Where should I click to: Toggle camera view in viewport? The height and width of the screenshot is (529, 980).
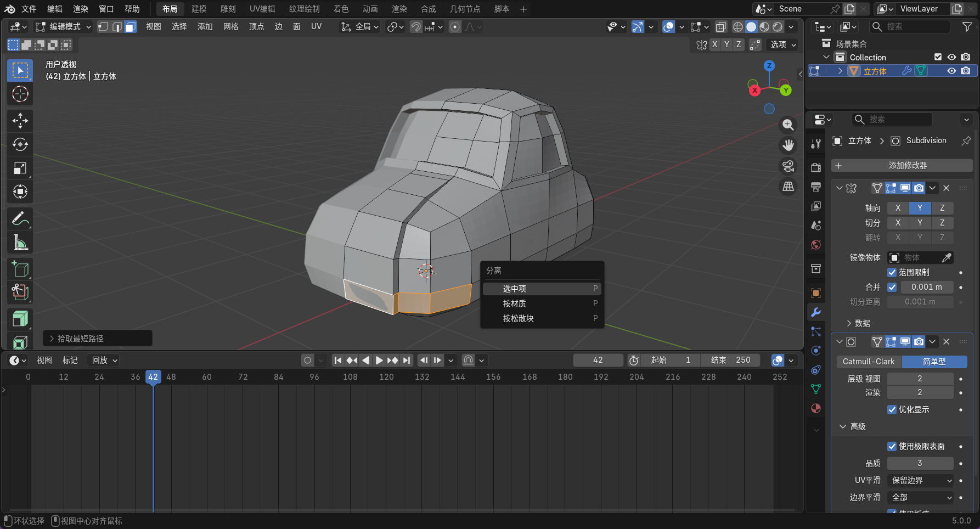point(788,166)
